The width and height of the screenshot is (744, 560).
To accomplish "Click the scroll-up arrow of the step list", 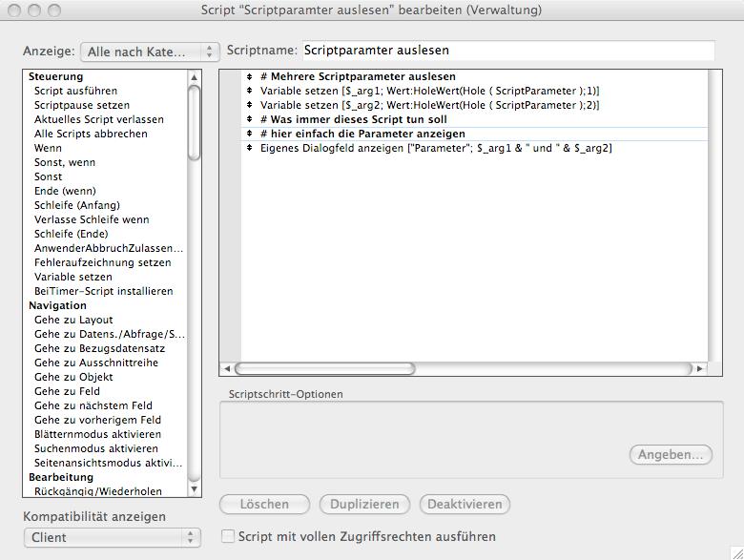I will click(x=195, y=78).
